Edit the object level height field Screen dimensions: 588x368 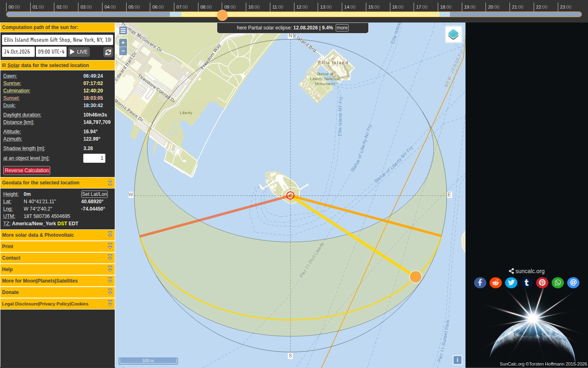(94, 158)
